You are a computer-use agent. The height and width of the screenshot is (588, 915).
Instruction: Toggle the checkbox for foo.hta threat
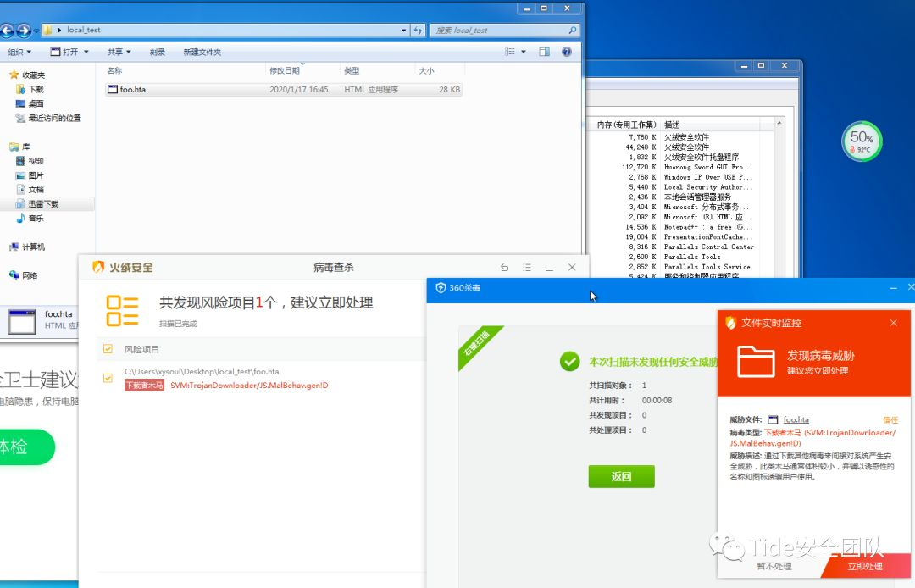tap(108, 378)
